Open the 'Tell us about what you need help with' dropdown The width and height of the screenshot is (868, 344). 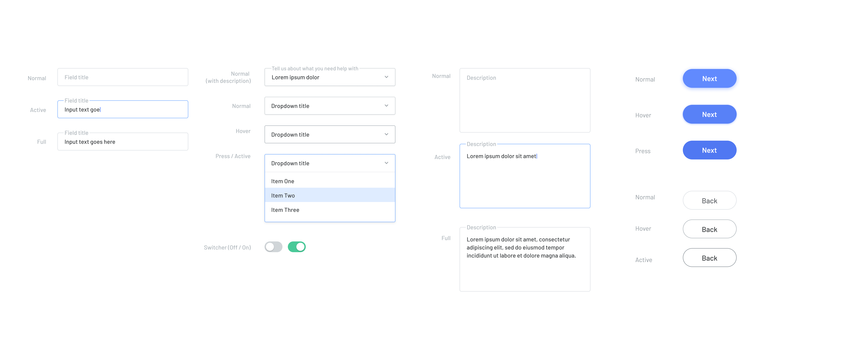pos(330,77)
